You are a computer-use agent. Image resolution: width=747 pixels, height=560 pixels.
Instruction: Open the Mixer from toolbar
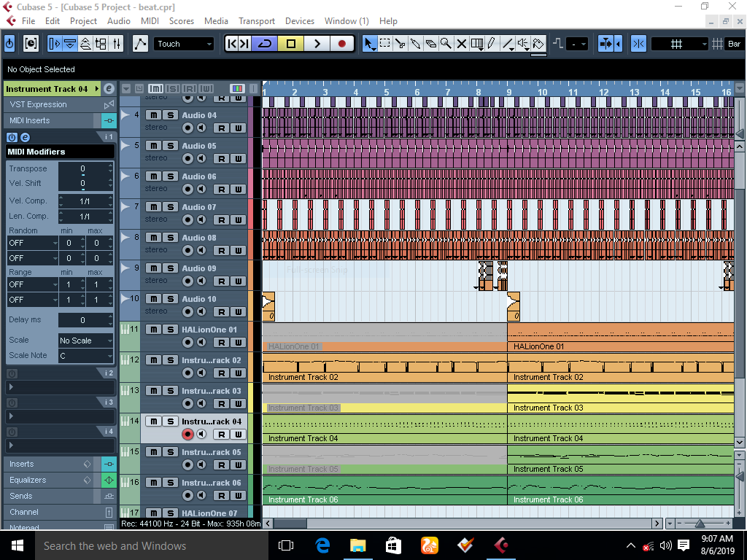[117, 44]
